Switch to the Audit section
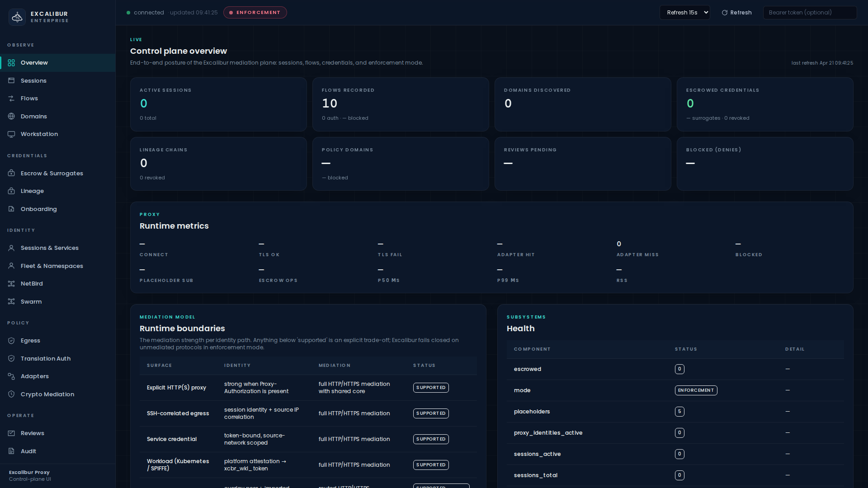 pos(28,451)
